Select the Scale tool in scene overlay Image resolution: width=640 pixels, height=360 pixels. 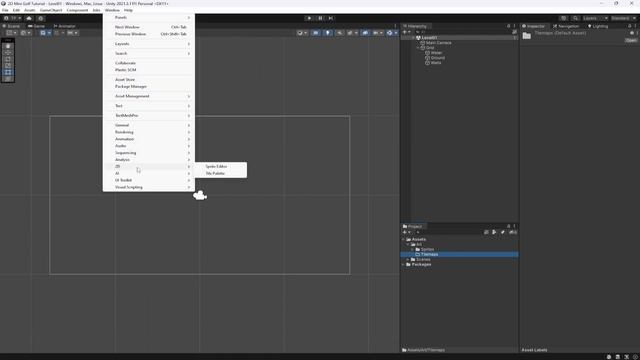pyautogui.click(x=8, y=66)
